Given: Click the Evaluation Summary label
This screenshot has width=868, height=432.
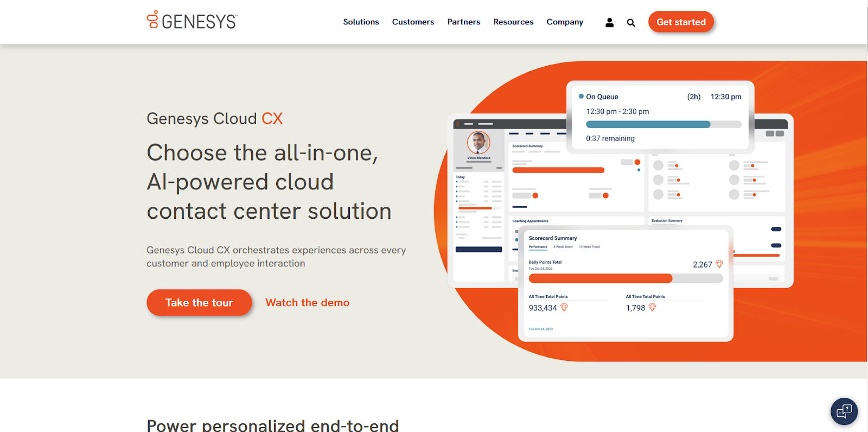Looking at the screenshot, I should 667,221.
